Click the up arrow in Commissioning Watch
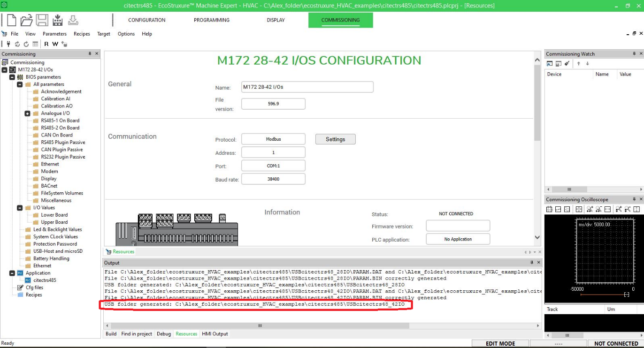This screenshot has width=644, height=348. [x=579, y=63]
